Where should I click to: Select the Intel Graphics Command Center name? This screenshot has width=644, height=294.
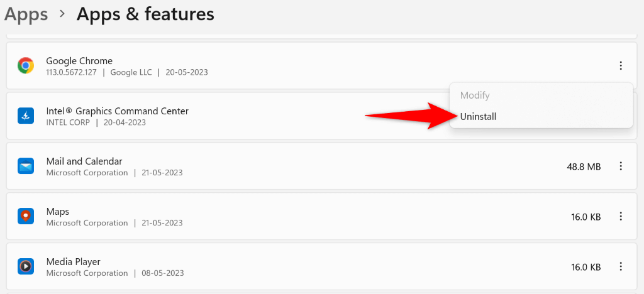click(117, 111)
